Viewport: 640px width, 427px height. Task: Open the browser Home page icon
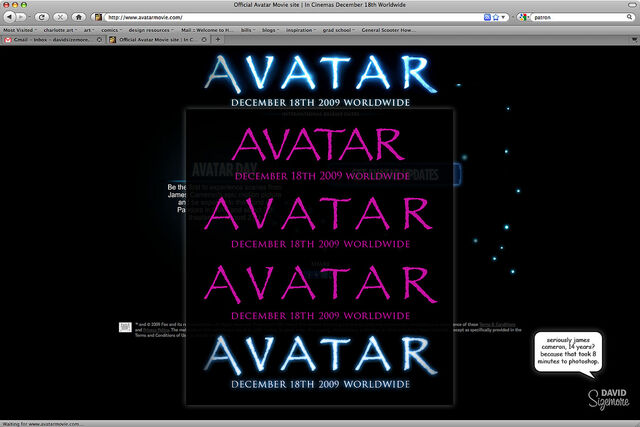[78, 17]
